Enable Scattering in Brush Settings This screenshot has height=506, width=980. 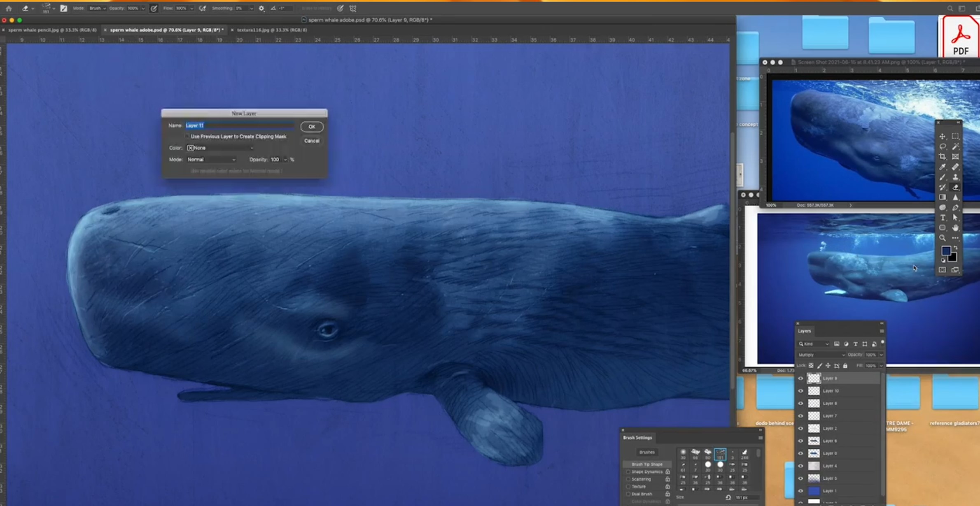(x=628, y=479)
